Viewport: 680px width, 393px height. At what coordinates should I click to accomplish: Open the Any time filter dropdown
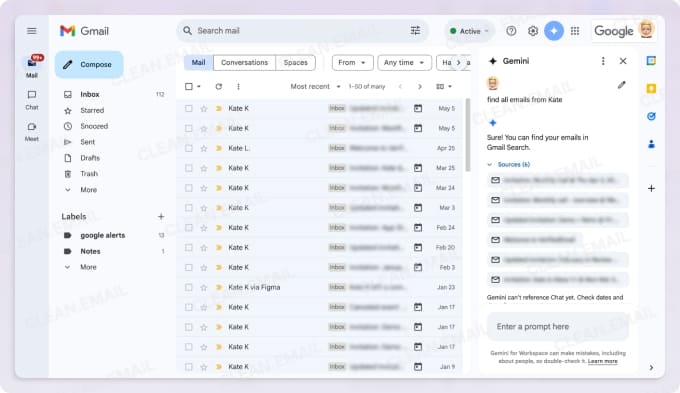click(404, 62)
